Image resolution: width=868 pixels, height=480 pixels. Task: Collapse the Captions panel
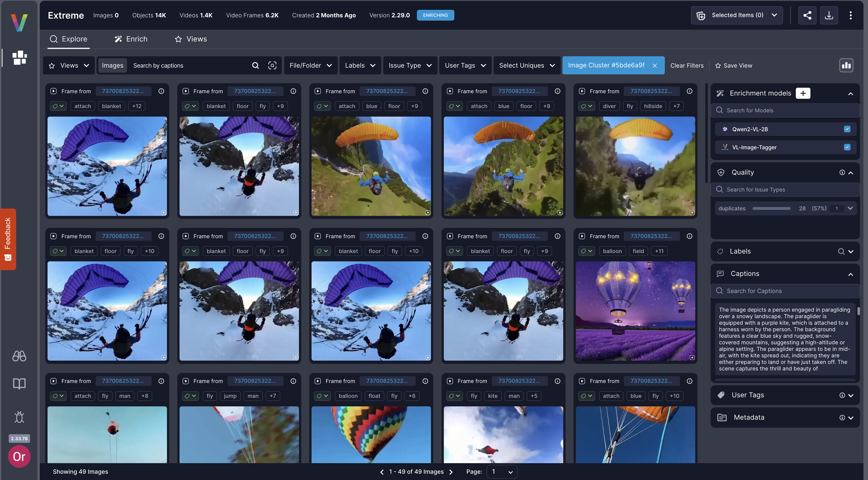[850, 274]
